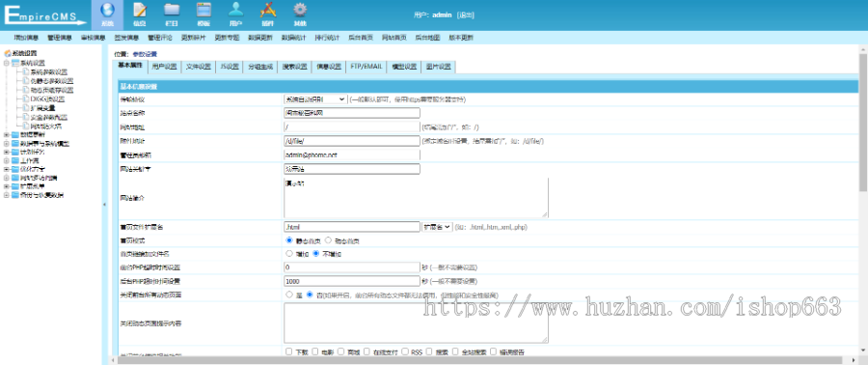Viewport: 868px width, 365px height.
Task: Expand the 优化方案 tree node
Action: [x=7, y=169]
